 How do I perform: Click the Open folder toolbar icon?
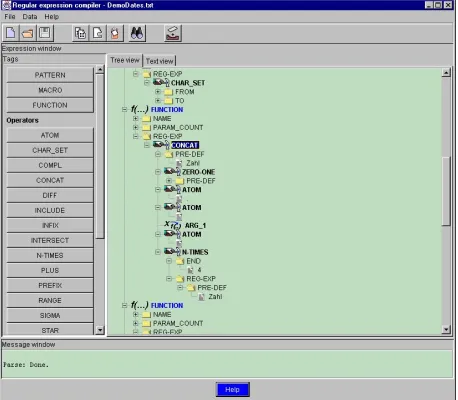tap(28, 33)
